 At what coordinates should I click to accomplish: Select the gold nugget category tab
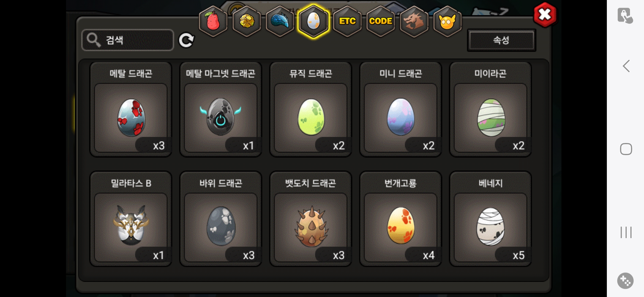pos(247,21)
